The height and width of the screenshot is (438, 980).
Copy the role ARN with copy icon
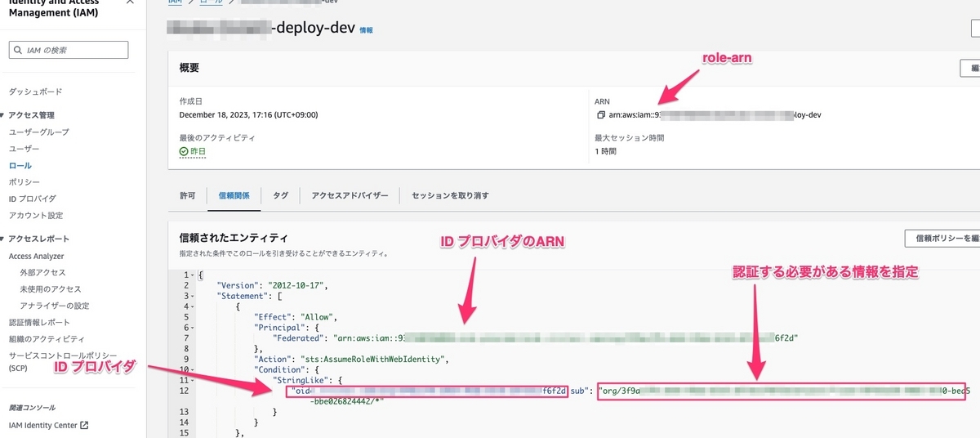click(x=601, y=114)
